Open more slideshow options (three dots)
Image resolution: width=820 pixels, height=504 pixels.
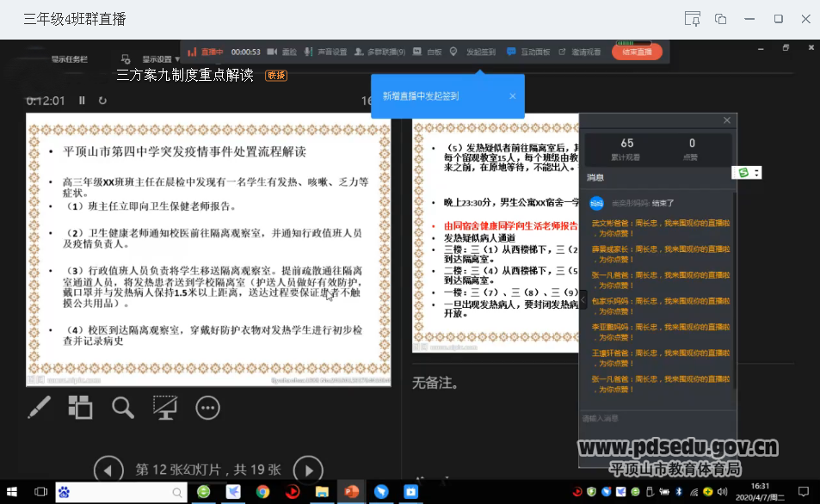coord(207,407)
